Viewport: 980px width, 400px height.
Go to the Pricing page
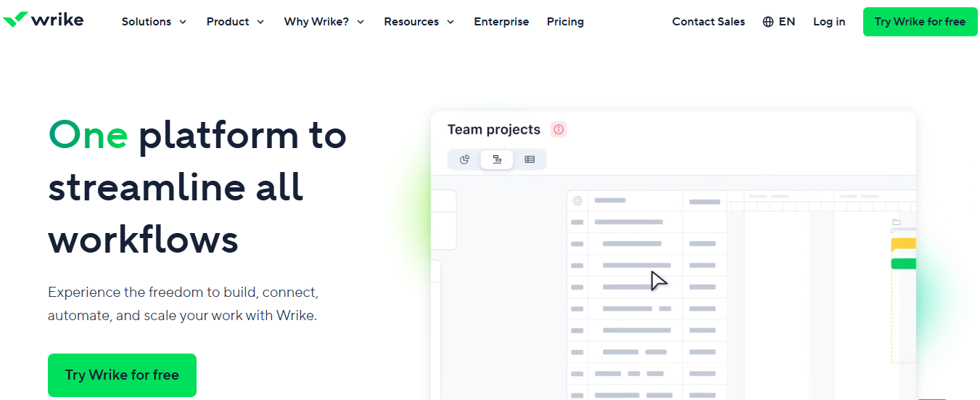(565, 22)
